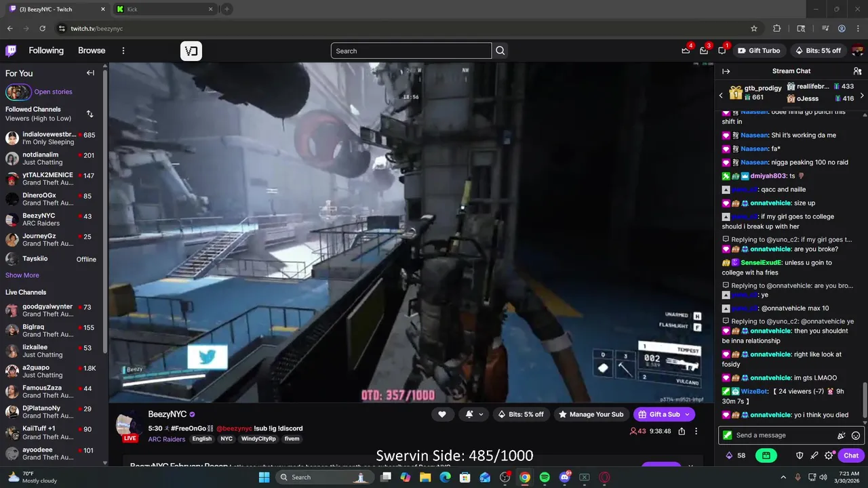This screenshot has height=488, width=868.
Task: Open channel points balance 58
Action: click(735, 455)
